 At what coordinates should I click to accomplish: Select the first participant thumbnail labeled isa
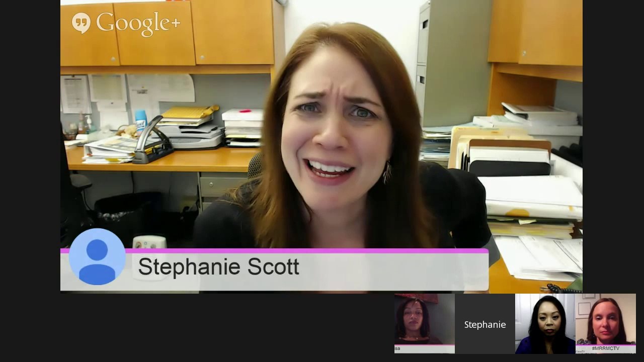coord(424,324)
